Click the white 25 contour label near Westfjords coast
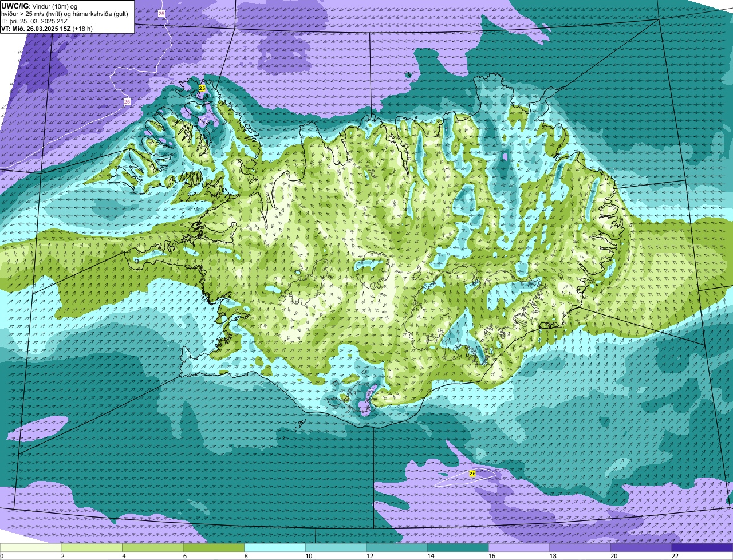The image size is (733, 560). (127, 101)
